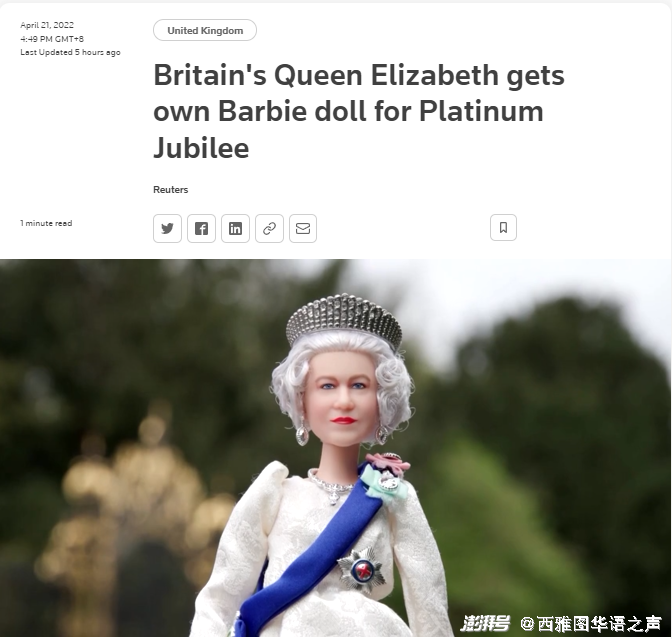Click the Reuters byline

pyautogui.click(x=171, y=189)
